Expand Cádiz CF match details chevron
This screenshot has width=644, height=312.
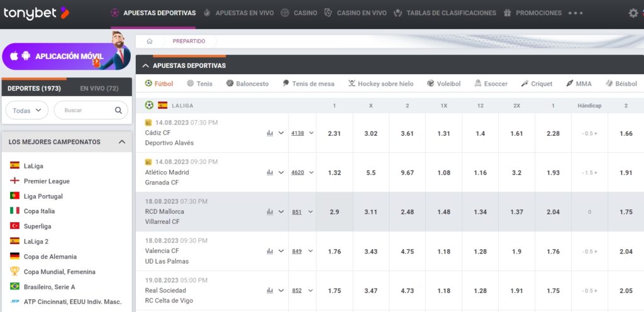pyautogui.click(x=281, y=133)
